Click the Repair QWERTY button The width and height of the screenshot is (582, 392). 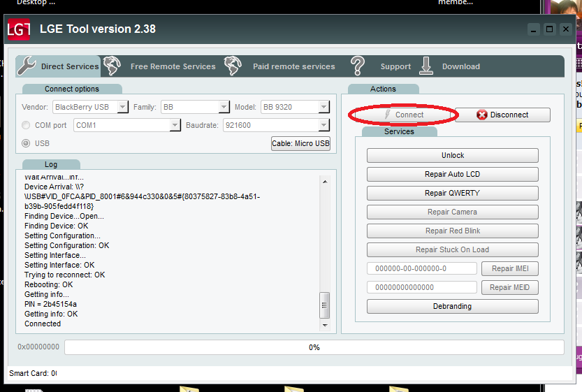(x=453, y=193)
